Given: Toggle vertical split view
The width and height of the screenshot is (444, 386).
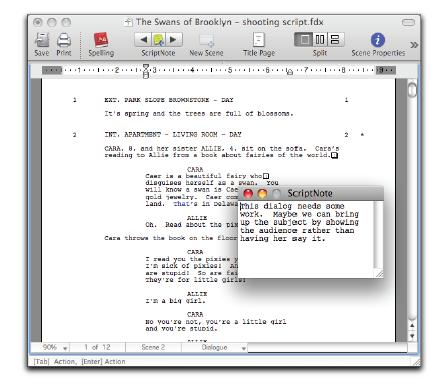Looking at the screenshot, I should point(320,40).
